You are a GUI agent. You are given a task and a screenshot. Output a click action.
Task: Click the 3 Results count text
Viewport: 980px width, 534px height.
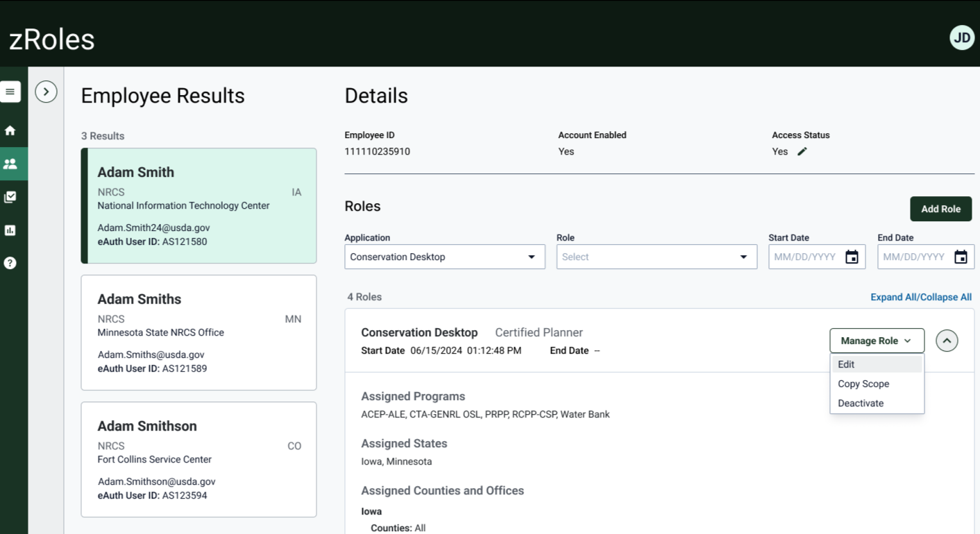pos(103,136)
